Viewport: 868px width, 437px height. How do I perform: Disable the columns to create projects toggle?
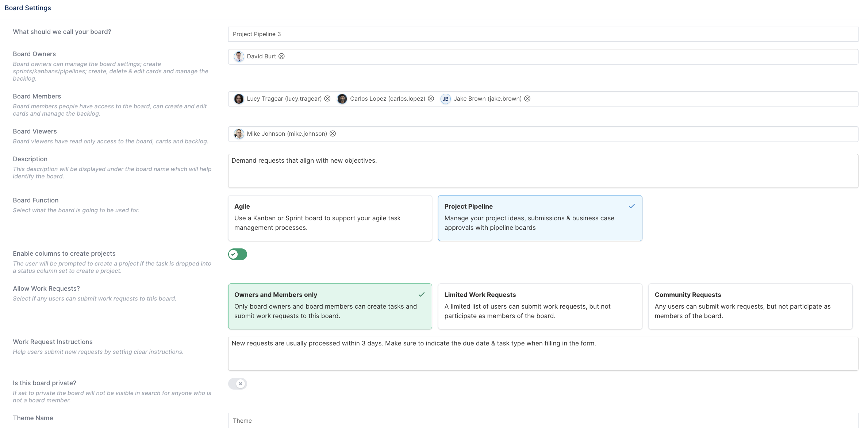[238, 254]
